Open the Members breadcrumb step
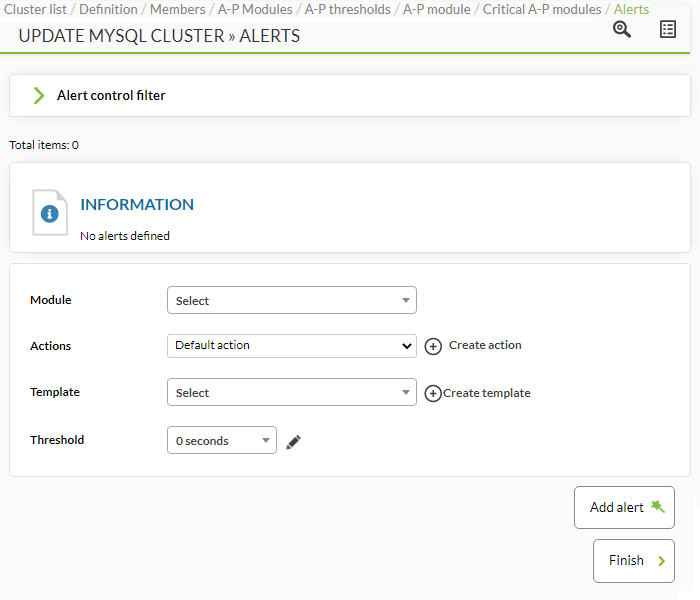 point(178,9)
